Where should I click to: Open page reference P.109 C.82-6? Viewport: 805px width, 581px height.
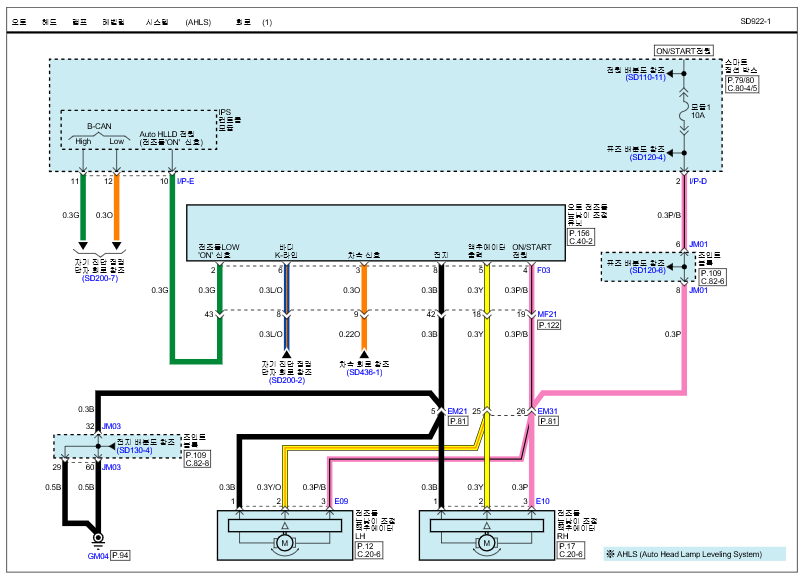(713, 277)
